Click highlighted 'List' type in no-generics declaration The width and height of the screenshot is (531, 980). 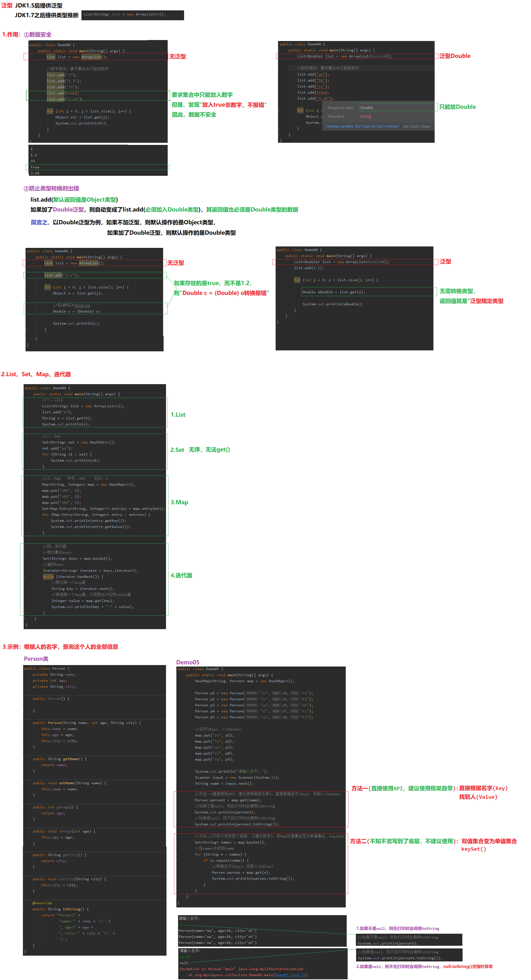[51, 57]
